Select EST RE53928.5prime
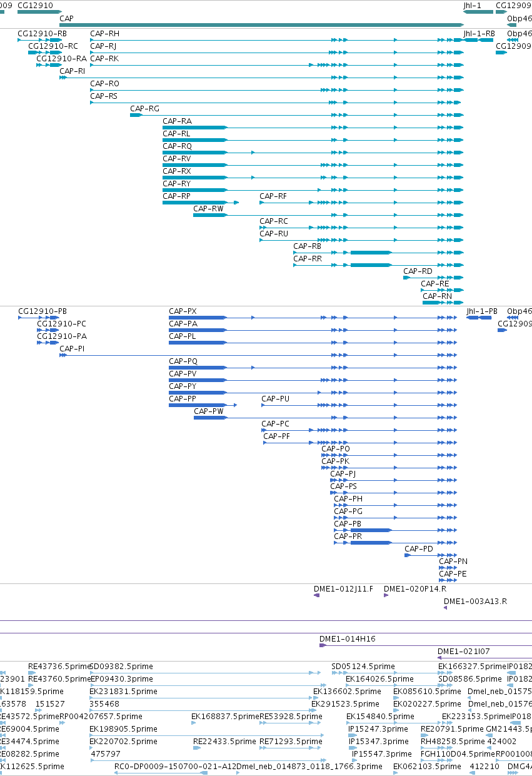Viewport: 532px width, 776px height. pos(291,723)
